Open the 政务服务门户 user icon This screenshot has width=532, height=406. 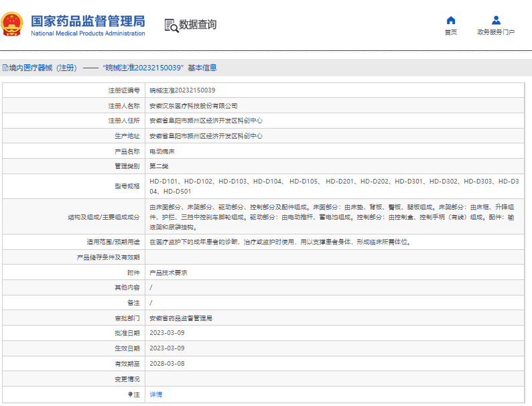click(x=496, y=20)
